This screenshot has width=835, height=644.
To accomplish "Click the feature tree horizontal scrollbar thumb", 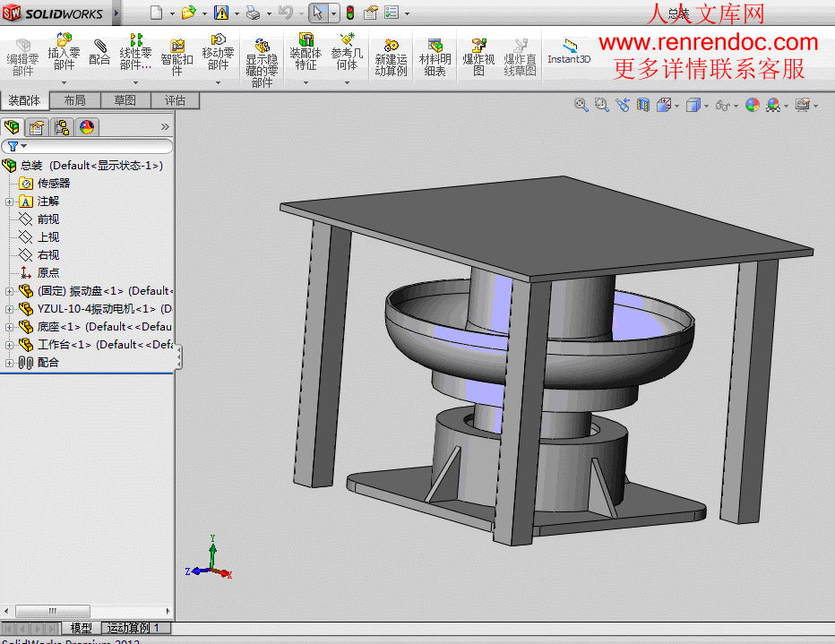I will [x=53, y=611].
